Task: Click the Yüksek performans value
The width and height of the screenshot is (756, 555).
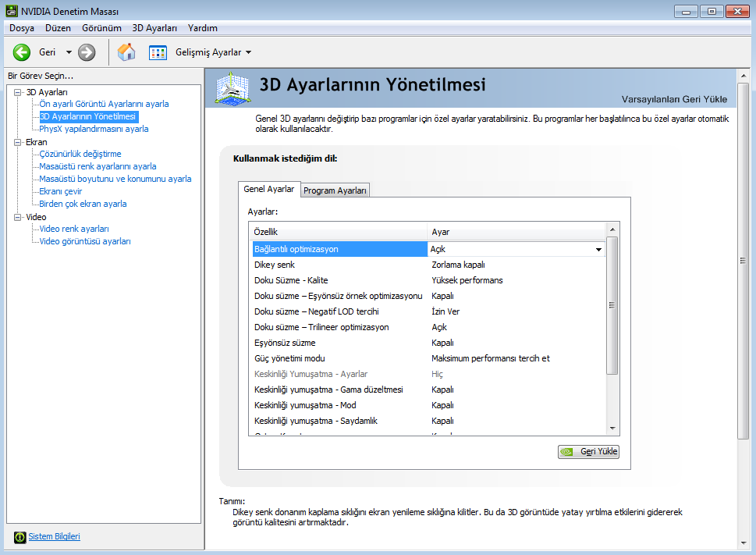Action: (467, 280)
